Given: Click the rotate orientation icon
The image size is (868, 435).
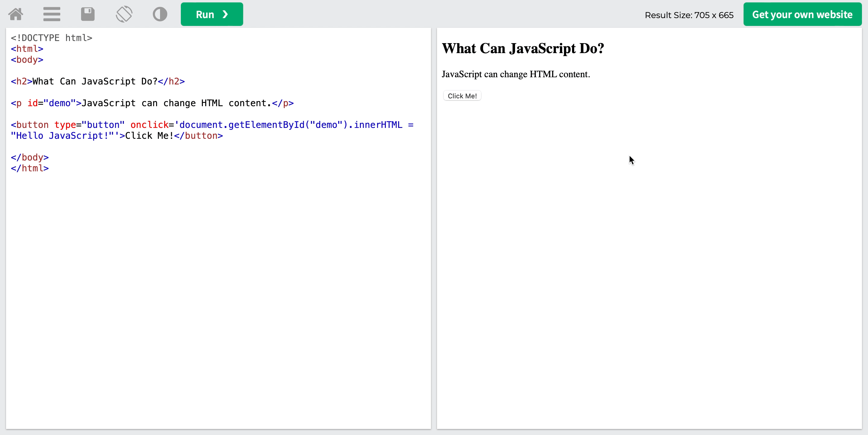Looking at the screenshot, I should [x=124, y=14].
